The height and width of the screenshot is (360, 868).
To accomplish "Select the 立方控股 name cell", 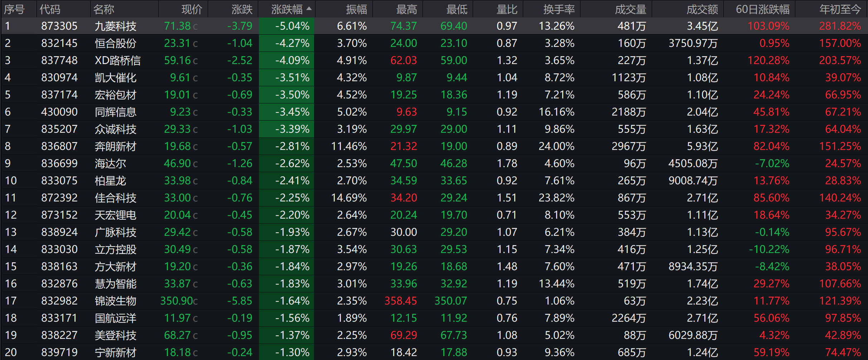I will 116,249.
